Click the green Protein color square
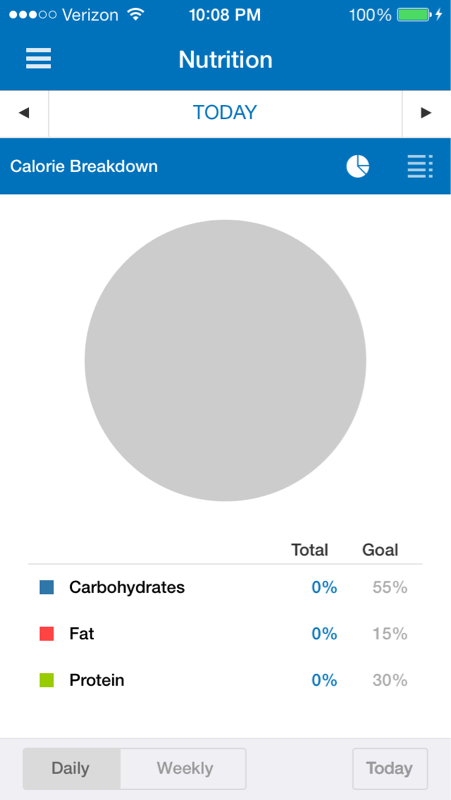 click(x=46, y=680)
